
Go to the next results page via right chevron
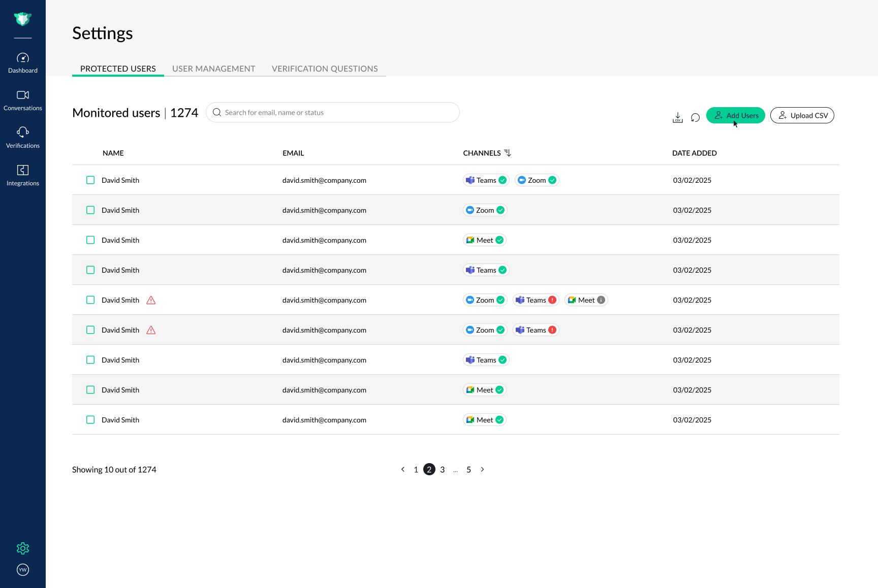pos(482,469)
